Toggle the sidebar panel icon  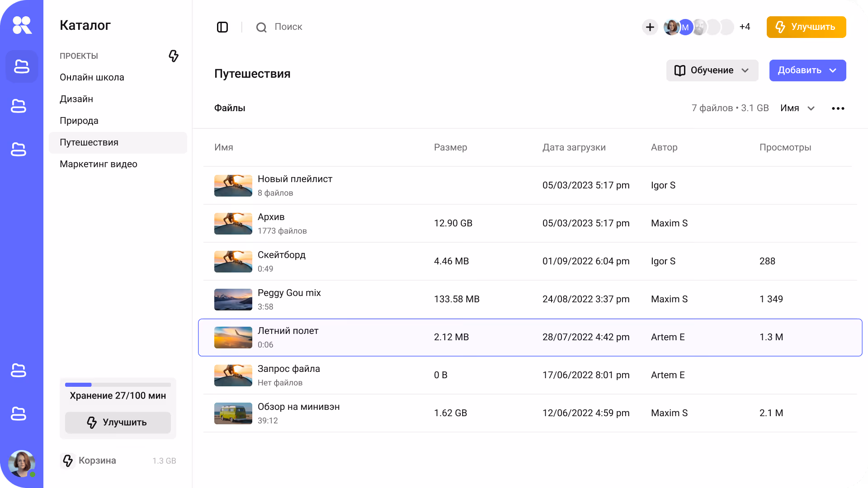pyautogui.click(x=222, y=27)
